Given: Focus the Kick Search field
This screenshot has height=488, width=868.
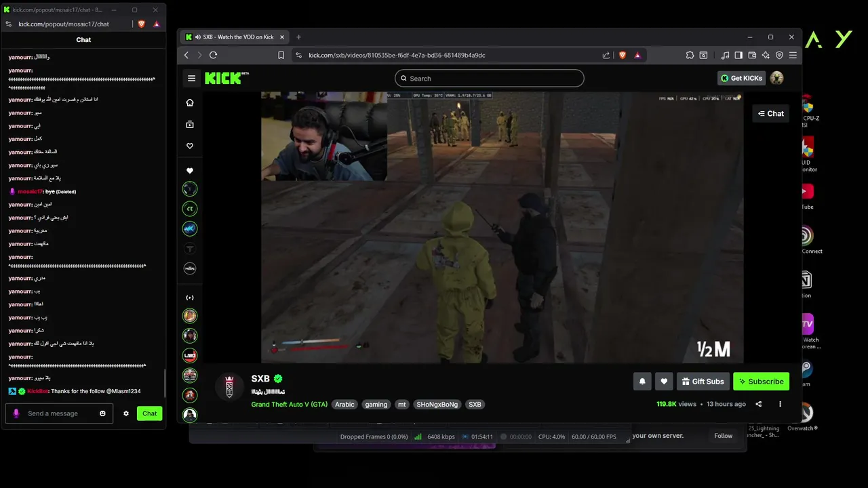Looking at the screenshot, I should click(x=489, y=78).
